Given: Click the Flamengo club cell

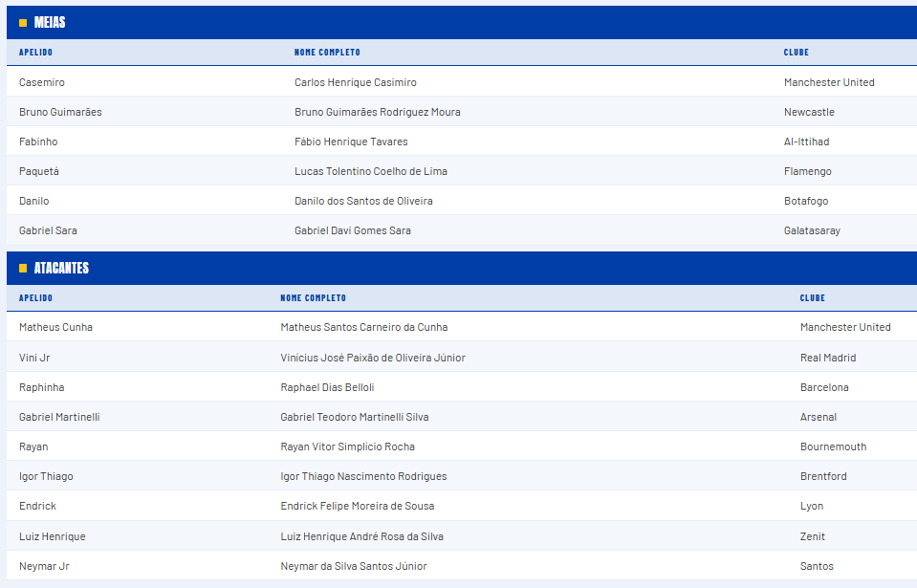Looking at the screenshot, I should 808,172.
